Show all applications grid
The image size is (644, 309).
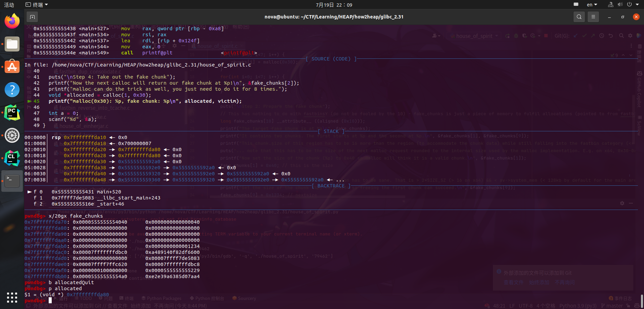point(12,297)
